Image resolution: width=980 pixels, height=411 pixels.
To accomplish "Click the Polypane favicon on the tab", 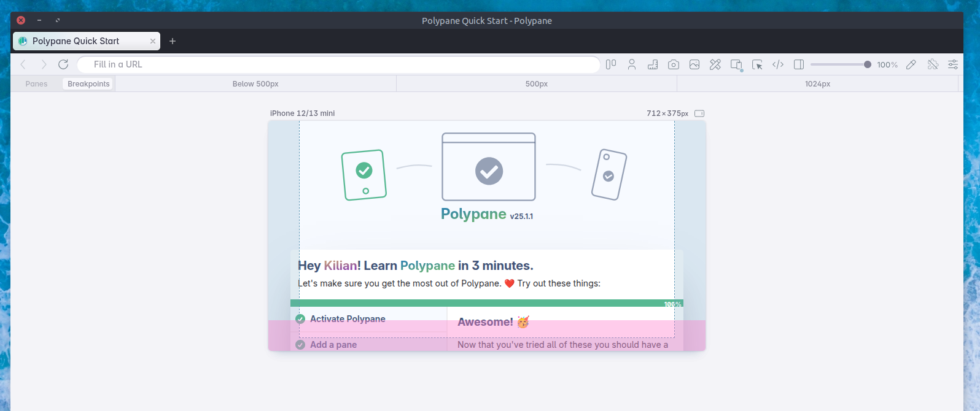I will click(23, 41).
